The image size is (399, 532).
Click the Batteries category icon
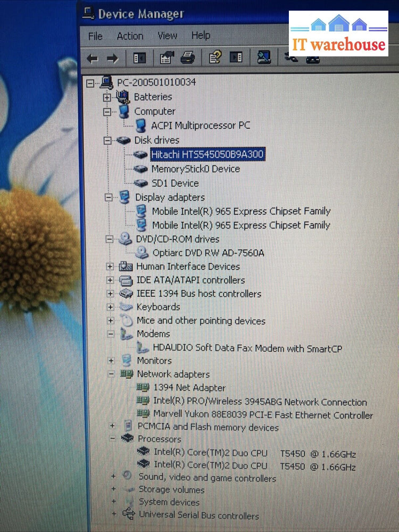[x=123, y=97]
